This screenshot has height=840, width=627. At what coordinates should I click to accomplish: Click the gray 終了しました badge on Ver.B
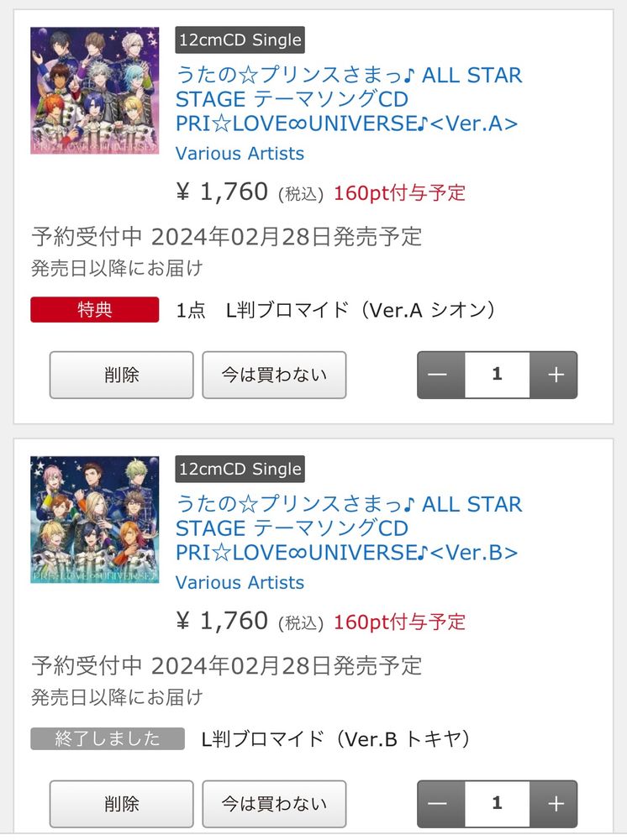pyautogui.click(x=108, y=738)
